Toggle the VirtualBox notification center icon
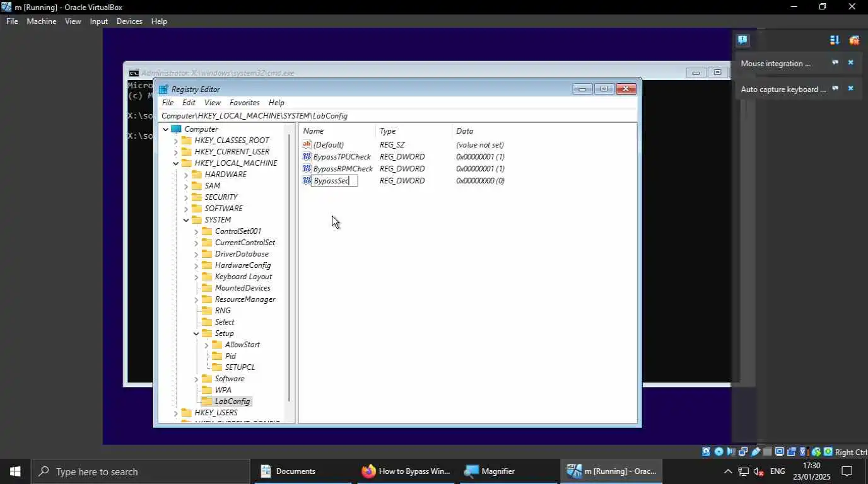Screen dimensions: 868x484 coord(742,40)
